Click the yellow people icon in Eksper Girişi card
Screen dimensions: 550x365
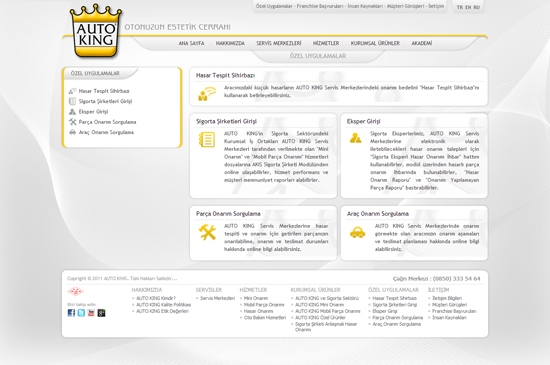pyautogui.click(x=355, y=138)
